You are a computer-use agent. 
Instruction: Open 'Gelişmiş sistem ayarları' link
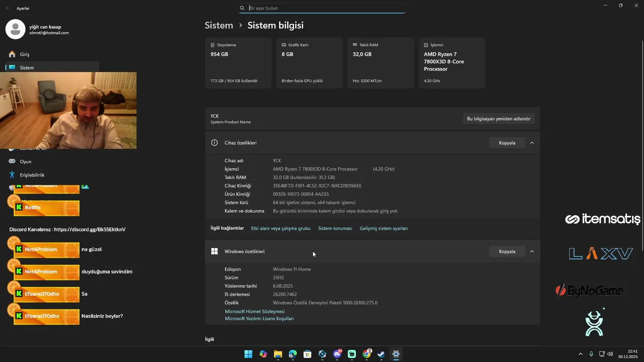(x=383, y=228)
